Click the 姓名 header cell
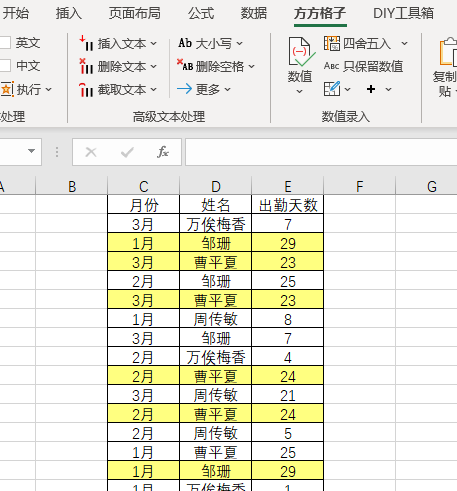This screenshot has width=457, height=491. pos(216,204)
